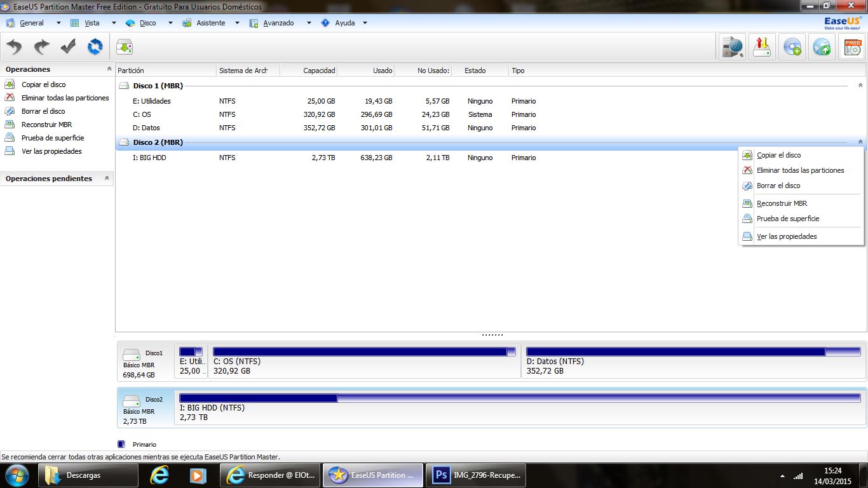The image size is (868, 488).
Task: Collapse the Operaciones pendientes panel
Action: 107,179
